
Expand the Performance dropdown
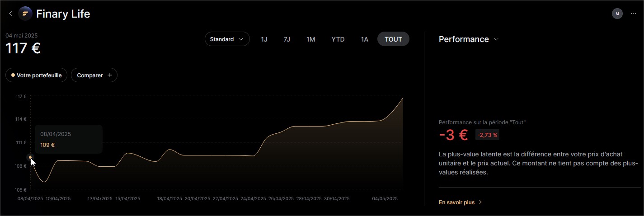(x=468, y=39)
